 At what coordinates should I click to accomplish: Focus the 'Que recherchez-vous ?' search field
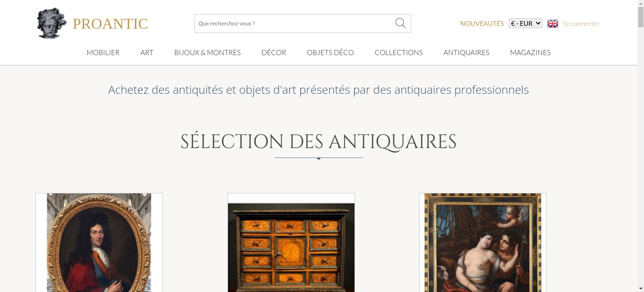click(x=294, y=23)
